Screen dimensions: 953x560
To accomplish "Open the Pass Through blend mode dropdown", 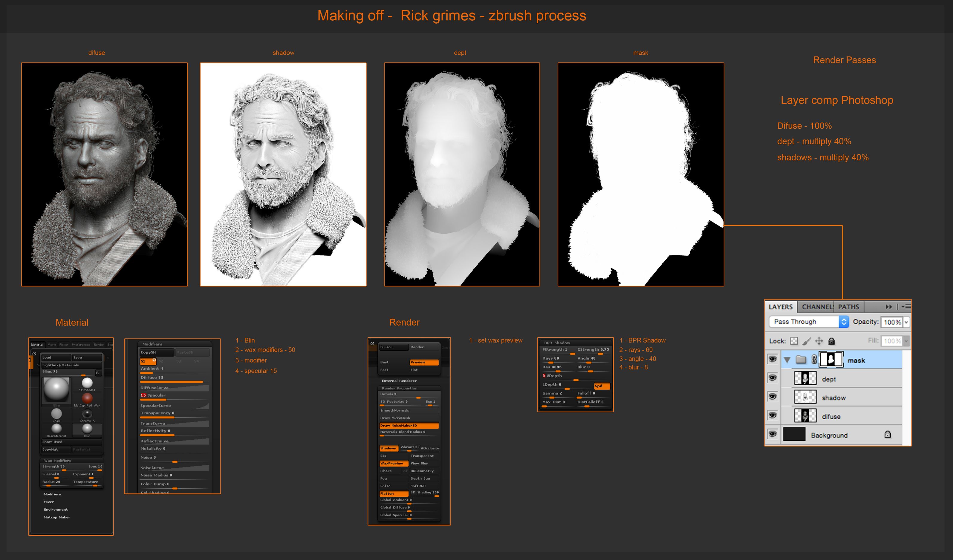I will [809, 322].
